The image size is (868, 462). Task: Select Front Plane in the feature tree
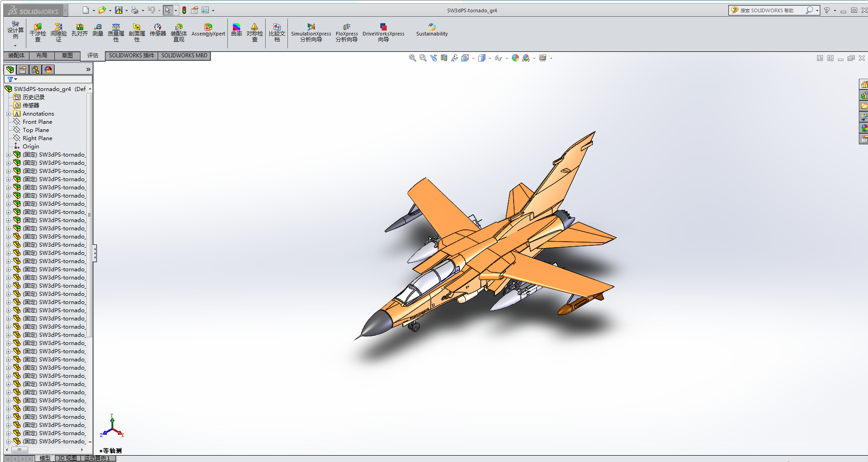click(37, 122)
